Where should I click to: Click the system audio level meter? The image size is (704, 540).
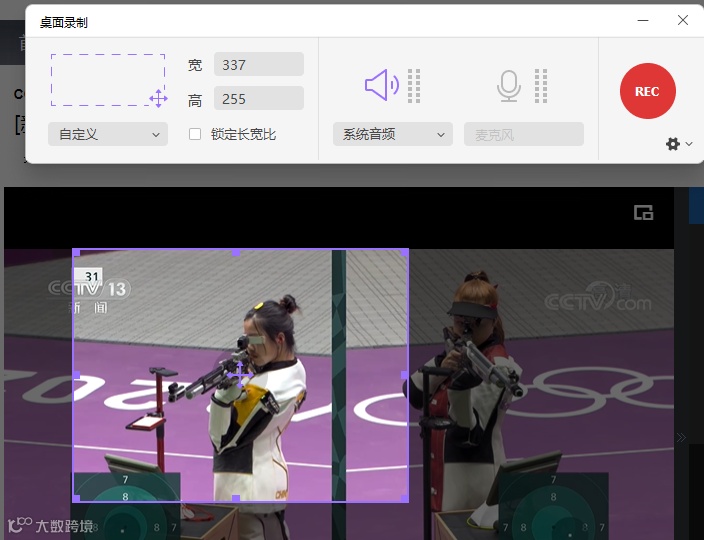click(414, 86)
